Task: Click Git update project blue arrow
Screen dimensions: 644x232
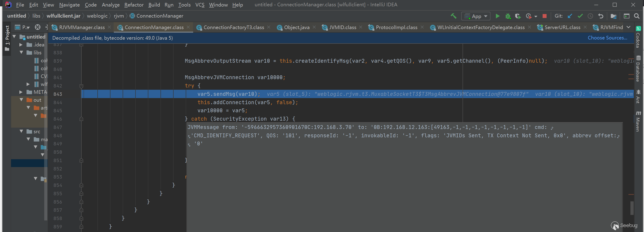Action: (570, 16)
